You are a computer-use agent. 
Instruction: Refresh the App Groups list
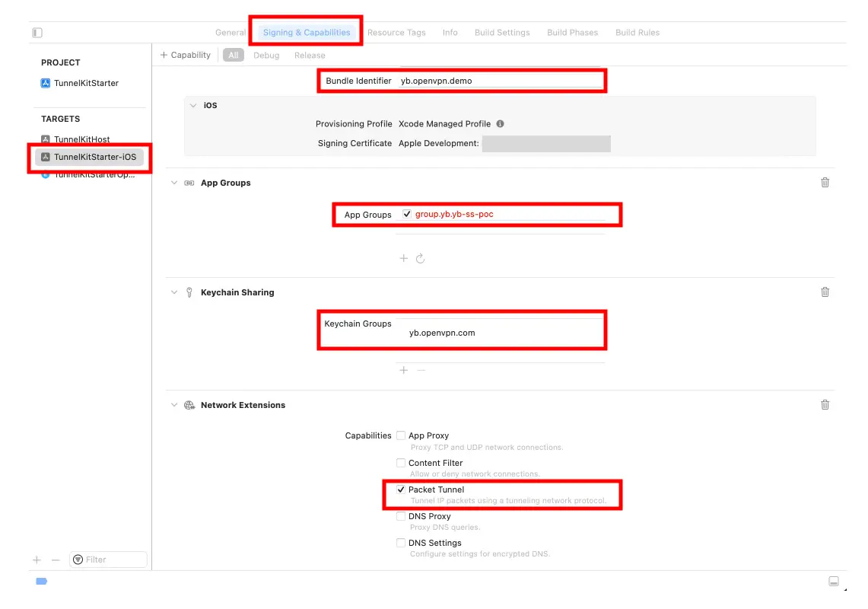click(421, 259)
